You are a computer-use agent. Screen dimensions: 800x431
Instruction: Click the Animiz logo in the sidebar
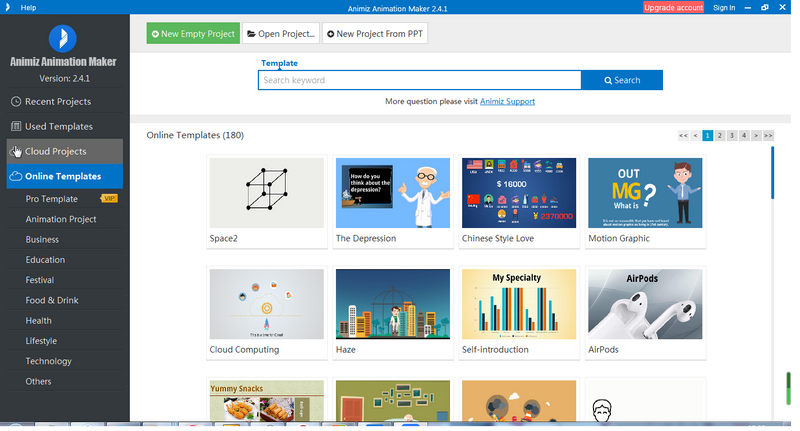point(64,38)
